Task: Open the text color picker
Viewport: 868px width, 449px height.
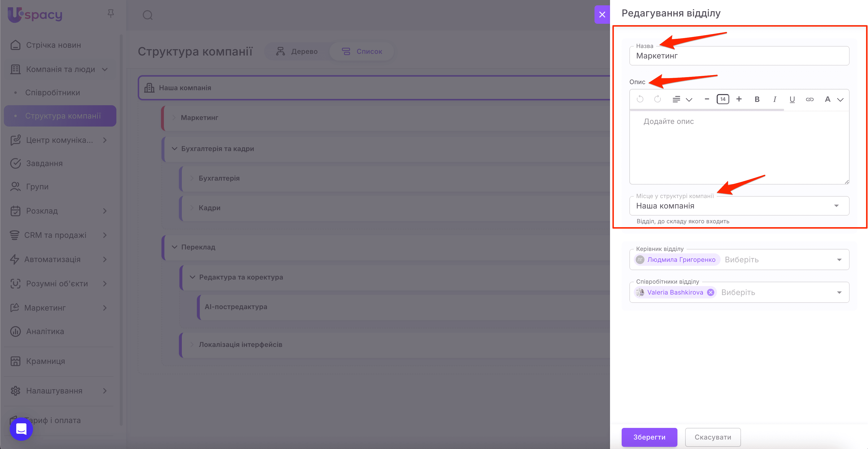Action: [x=833, y=99]
